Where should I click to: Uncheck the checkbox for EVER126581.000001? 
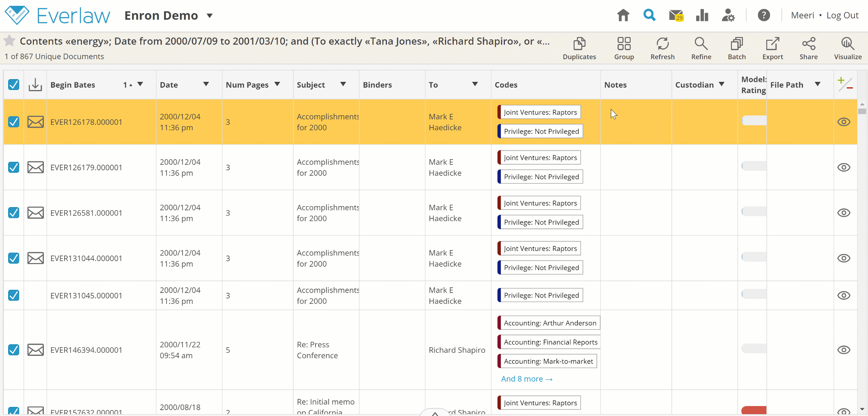click(x=14, y=213)
